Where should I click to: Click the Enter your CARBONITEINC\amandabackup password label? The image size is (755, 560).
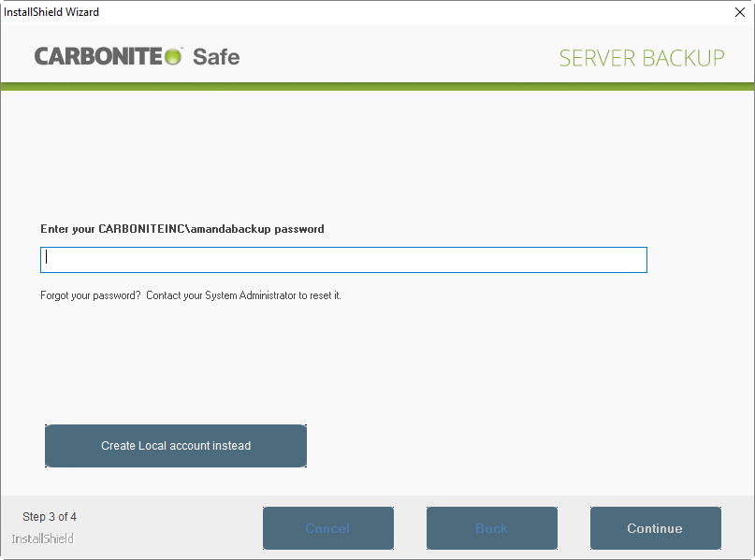tap(182, 229)
